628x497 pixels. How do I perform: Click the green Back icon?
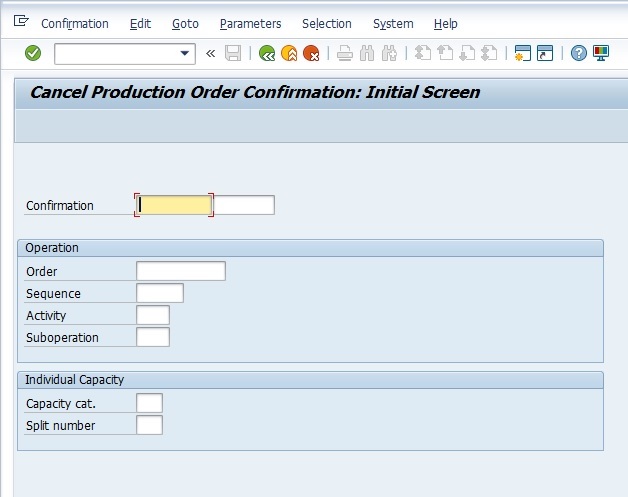pyautogui.click(x=267, y=53)
